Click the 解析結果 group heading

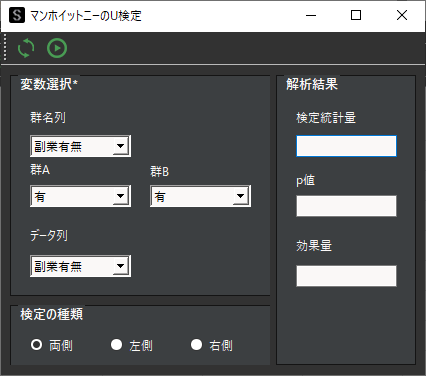(312, 84)
